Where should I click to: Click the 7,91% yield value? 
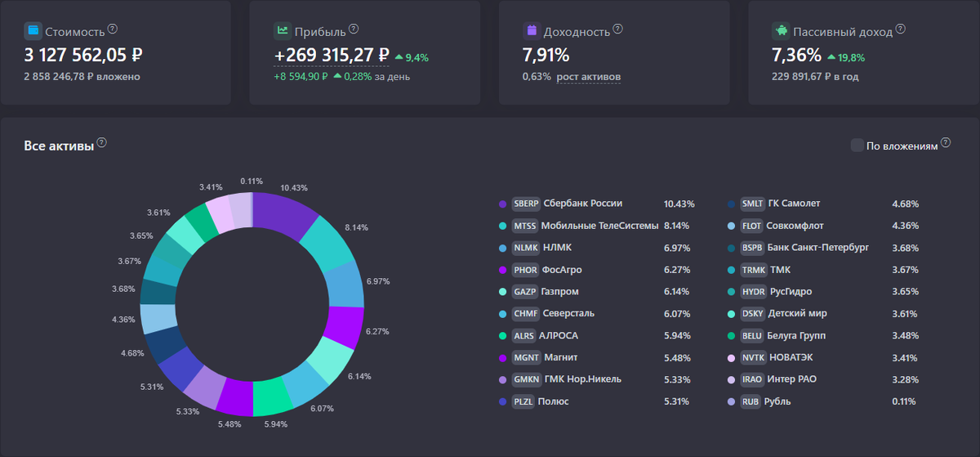(546, 56)
